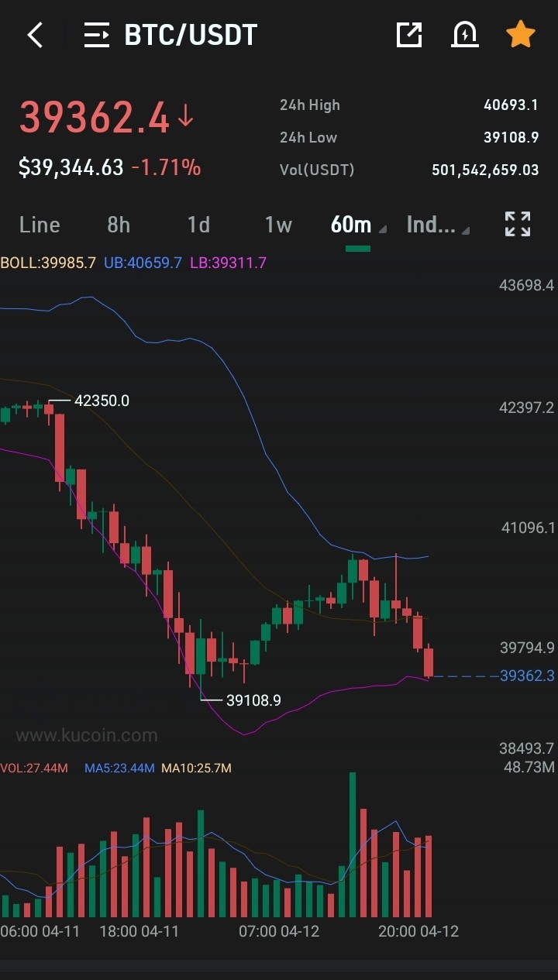Toggle the orange favorite star
This screenshot has width=558, height=980.
[520, 35]
